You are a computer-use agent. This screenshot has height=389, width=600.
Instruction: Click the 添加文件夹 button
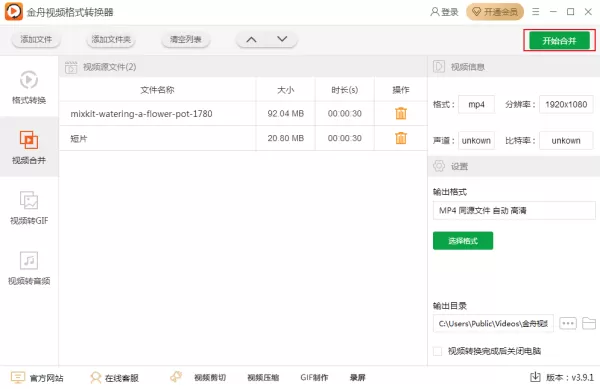coord(111,39)
